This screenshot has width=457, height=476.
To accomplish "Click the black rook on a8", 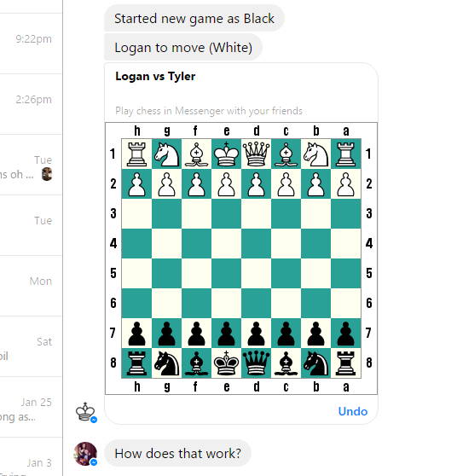I will (345, 363).
